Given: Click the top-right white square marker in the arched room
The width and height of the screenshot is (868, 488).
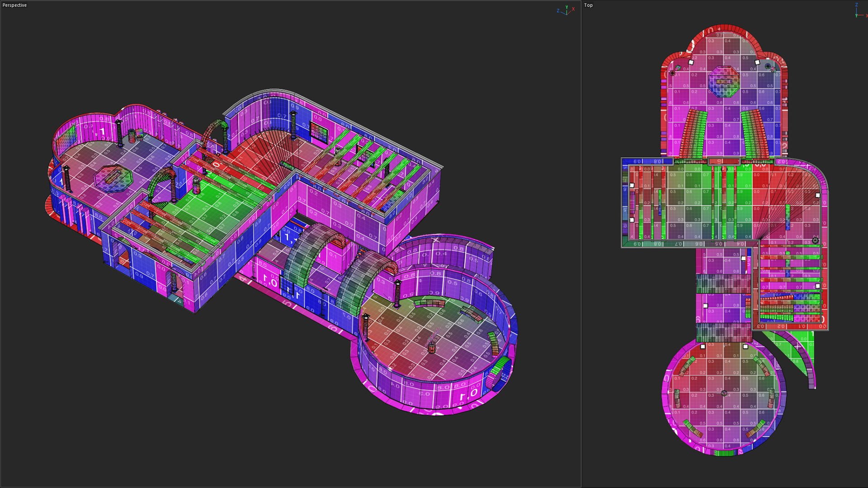Looking at the screenshot, I should [x=758, y=62].
